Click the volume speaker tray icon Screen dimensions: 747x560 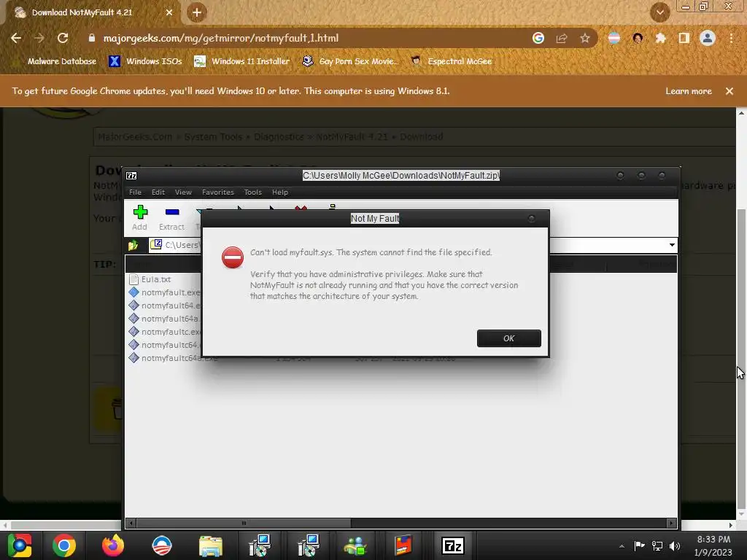(675, 546)
